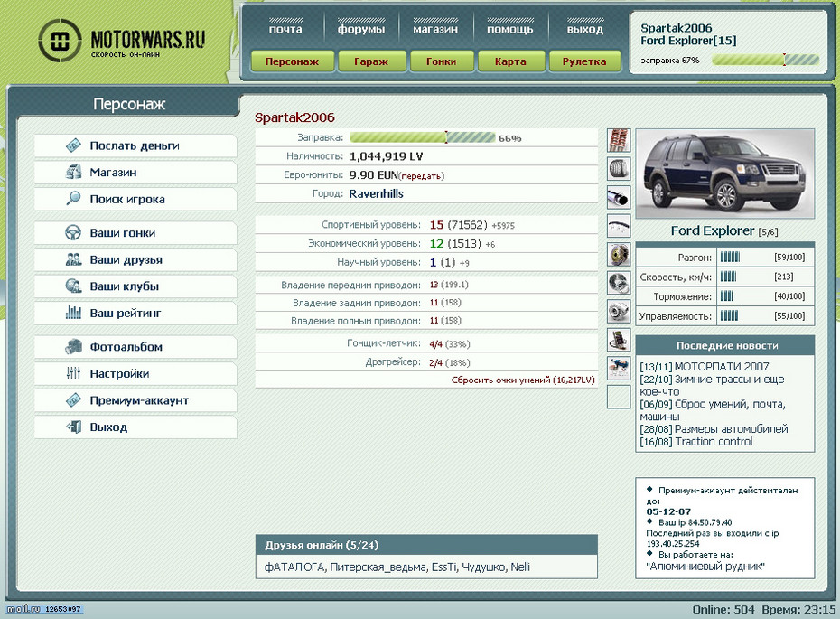Viewport: 840px width, 619px height.
Task: Open friend Nelli profile
Action: click(520, 567)
